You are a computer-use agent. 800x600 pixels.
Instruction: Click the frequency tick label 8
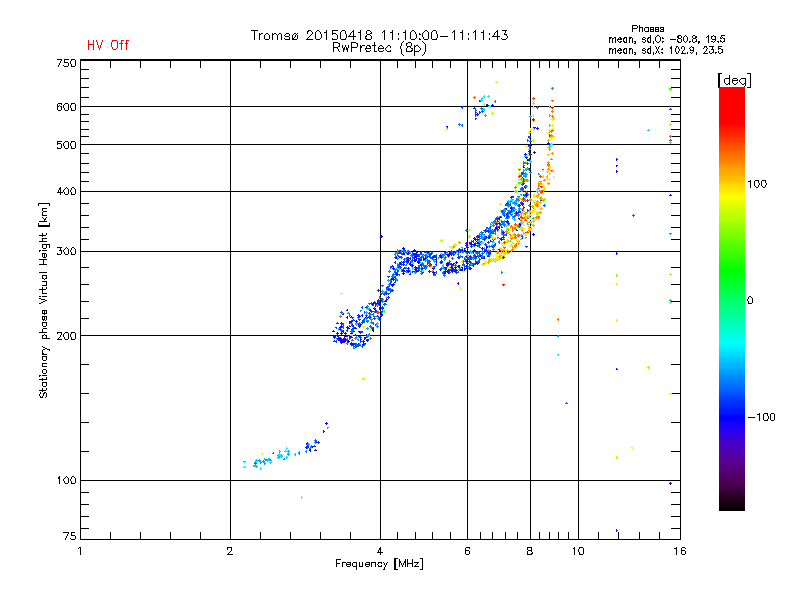530,551
